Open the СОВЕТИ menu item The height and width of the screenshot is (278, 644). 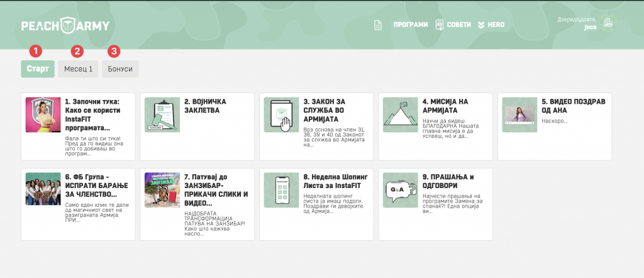point(458,25)
